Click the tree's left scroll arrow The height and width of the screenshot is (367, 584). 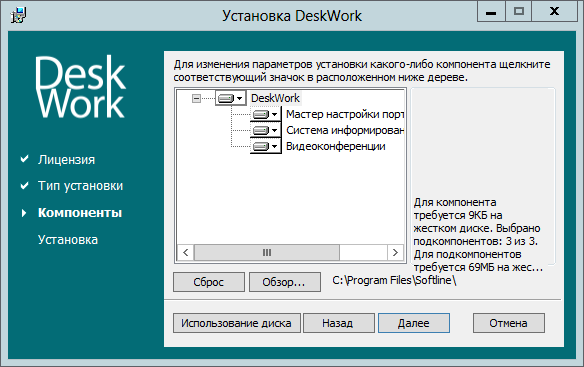[185, 253]
